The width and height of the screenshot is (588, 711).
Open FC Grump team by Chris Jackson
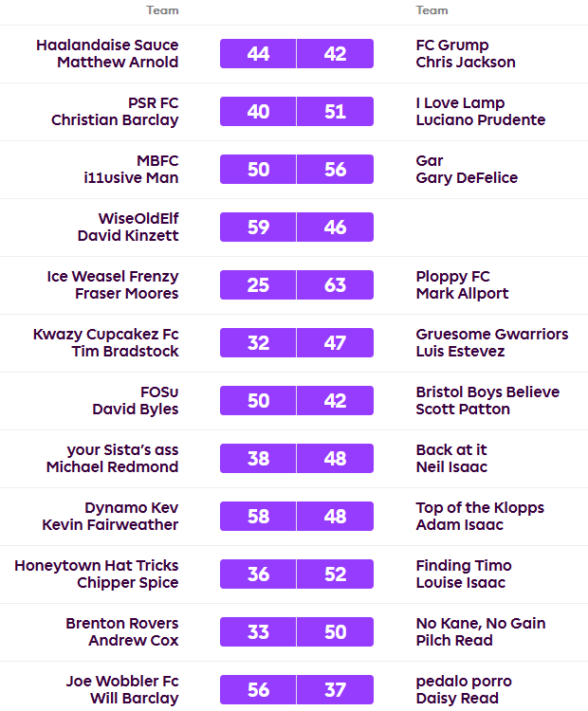click(452, 45)
